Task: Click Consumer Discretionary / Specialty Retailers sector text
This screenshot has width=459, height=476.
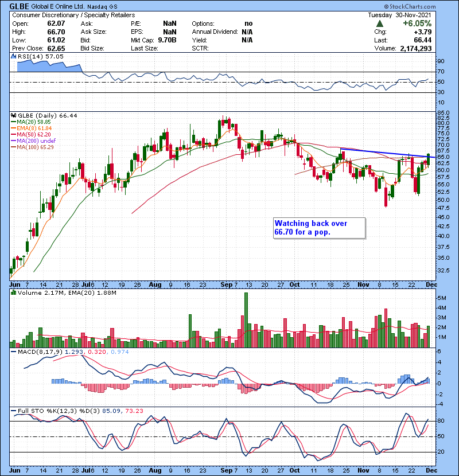Action: point(73,15)
